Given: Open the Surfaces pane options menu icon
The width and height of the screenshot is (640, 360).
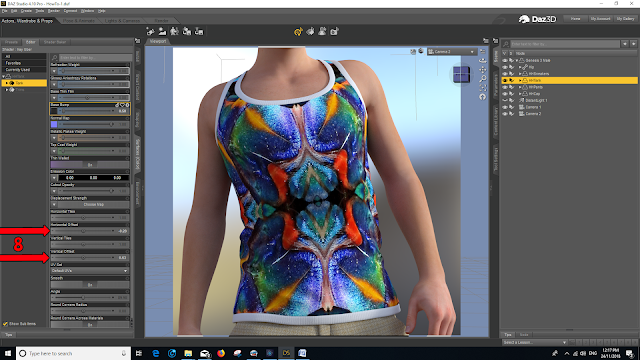Looking at the screenshot, I should click(138, 41).
